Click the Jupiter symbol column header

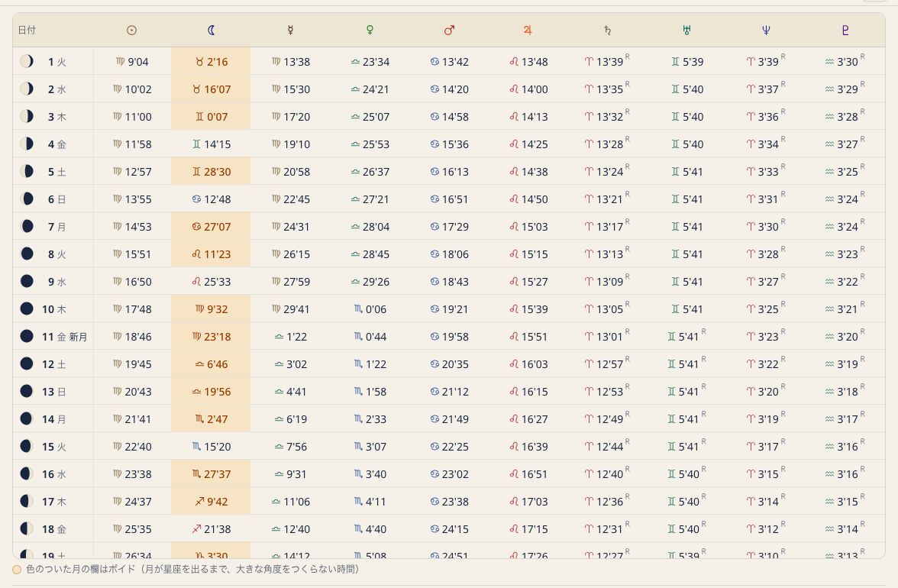coord(528,31)
